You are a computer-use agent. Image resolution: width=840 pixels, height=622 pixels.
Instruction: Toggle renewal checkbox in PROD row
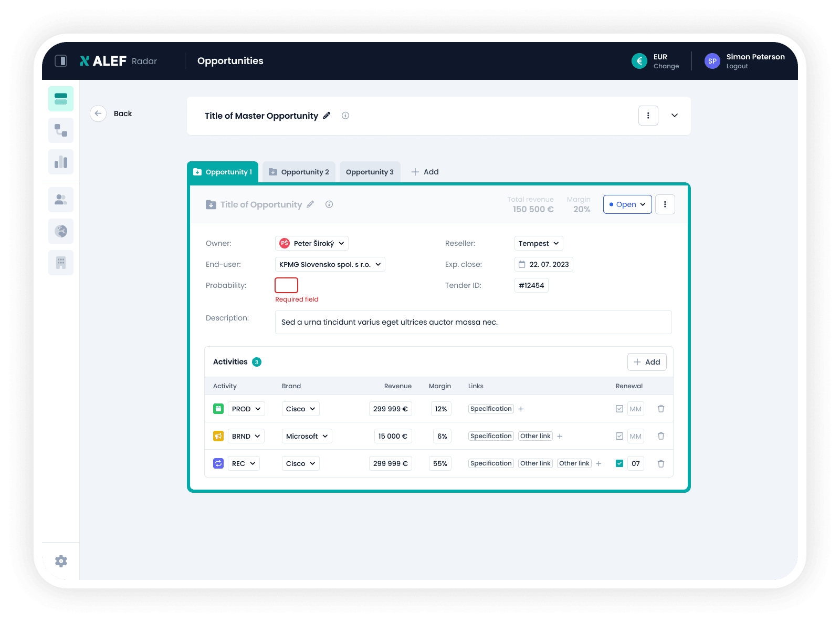coord(619,409)
